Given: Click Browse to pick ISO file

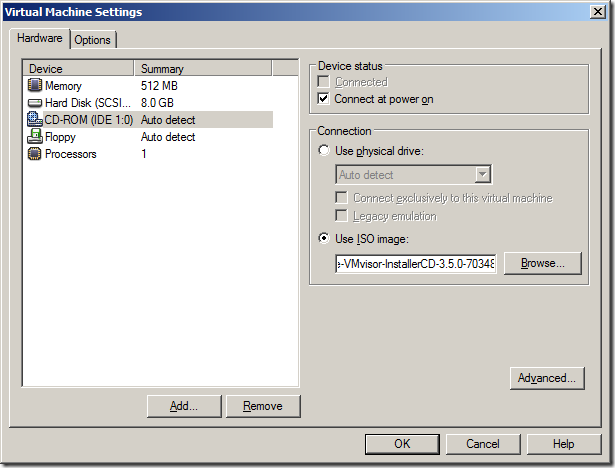Looking at the screenshot, I should [542, 264].
